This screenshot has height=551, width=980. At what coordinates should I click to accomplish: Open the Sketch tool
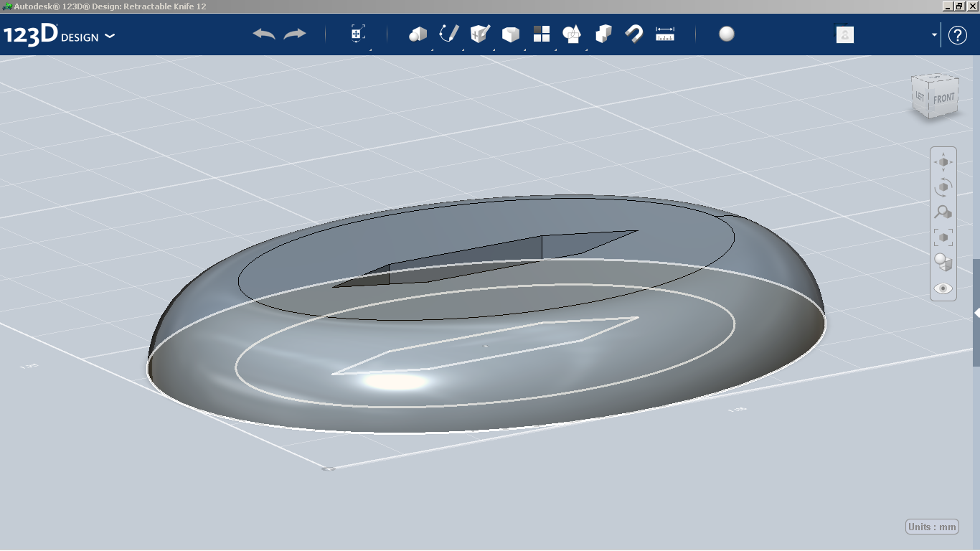pos(448,33)
